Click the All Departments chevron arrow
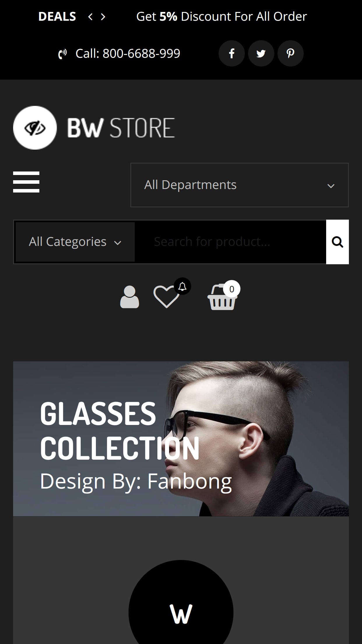The width and height of the screenshot is (362, 644). point(331,186)
